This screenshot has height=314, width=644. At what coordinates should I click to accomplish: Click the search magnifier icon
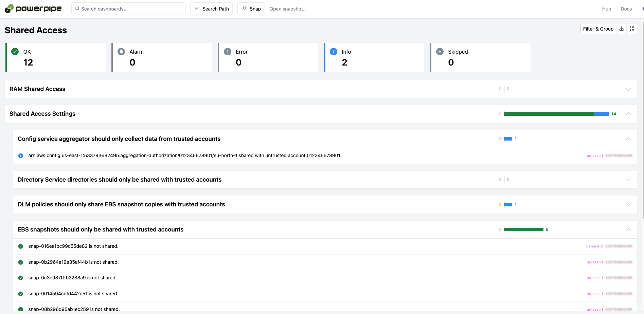click(x=77, y=8)
